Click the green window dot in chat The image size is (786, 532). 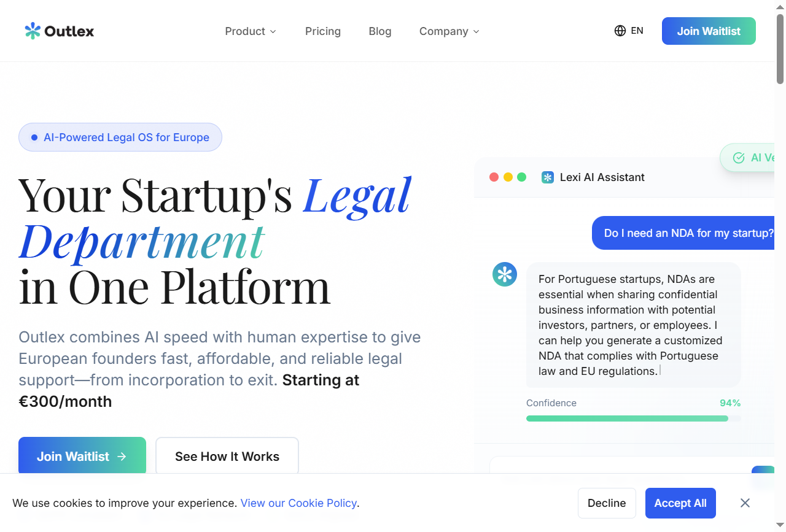coord(522,177)
